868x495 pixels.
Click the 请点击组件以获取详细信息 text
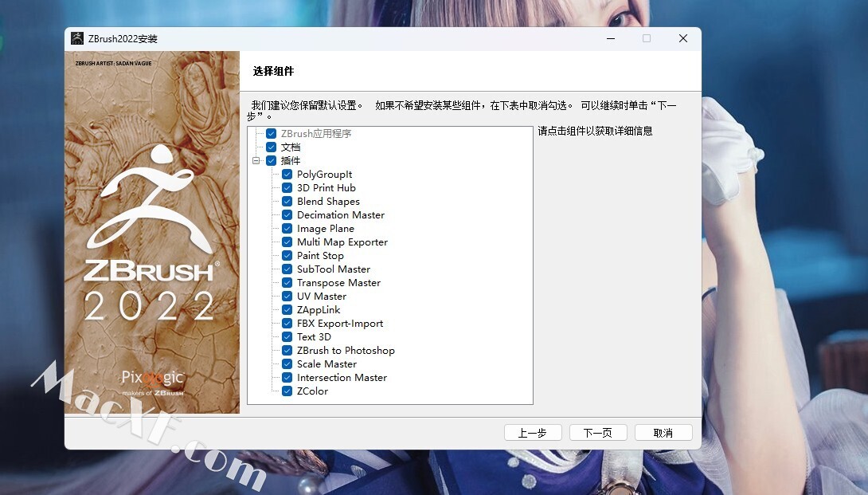click(595, 131)
